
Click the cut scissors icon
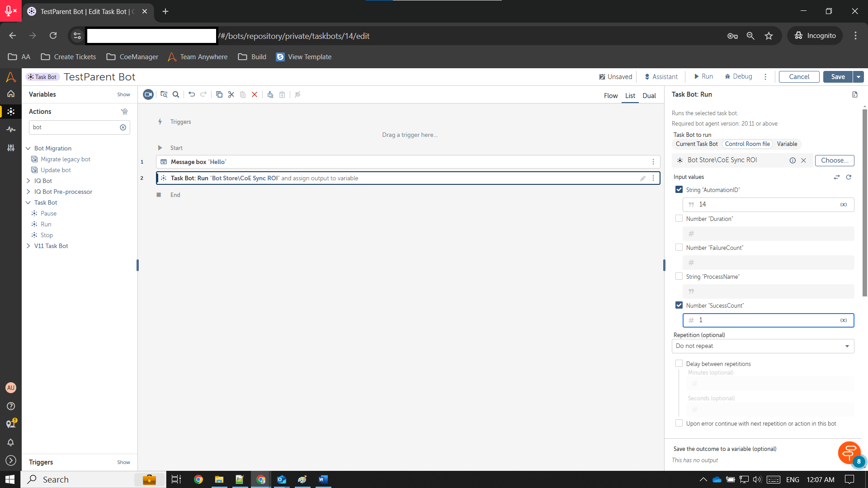(x=231, y=94)
